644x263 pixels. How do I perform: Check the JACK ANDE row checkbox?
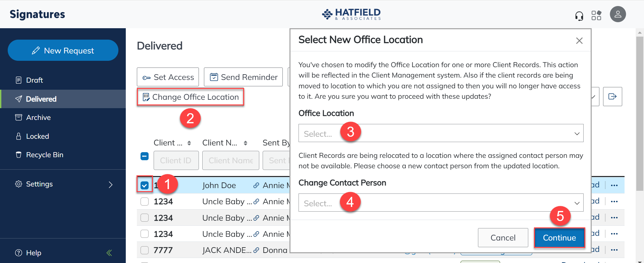145,250
